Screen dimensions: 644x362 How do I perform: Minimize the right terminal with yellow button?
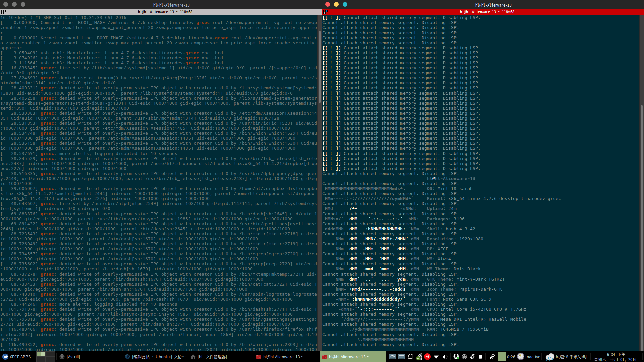pyautogui.click(x=336, y=4)
